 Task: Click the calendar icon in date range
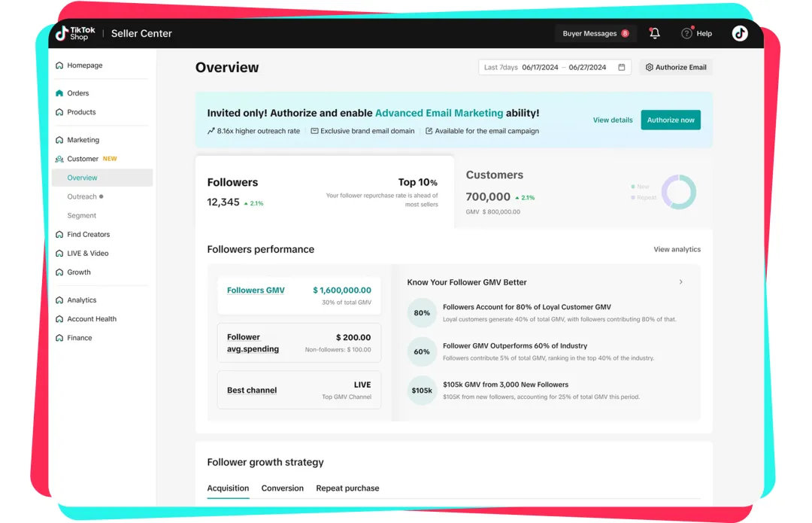point(622,67)
